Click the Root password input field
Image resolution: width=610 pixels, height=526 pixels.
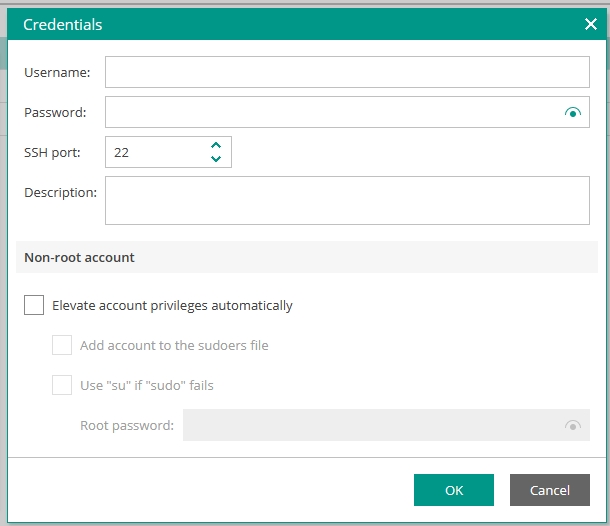pyautogui.click(x=370, y=425)
